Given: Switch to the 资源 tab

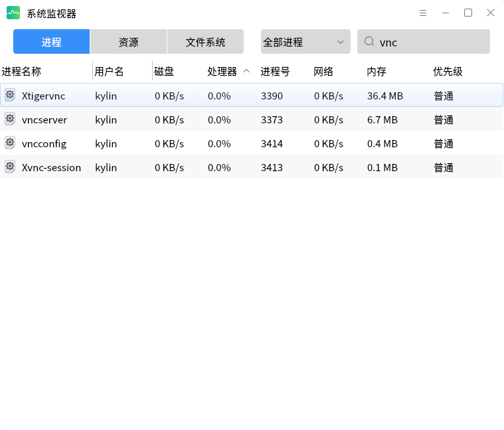Looking at the screenshot, I should [129, 41].
